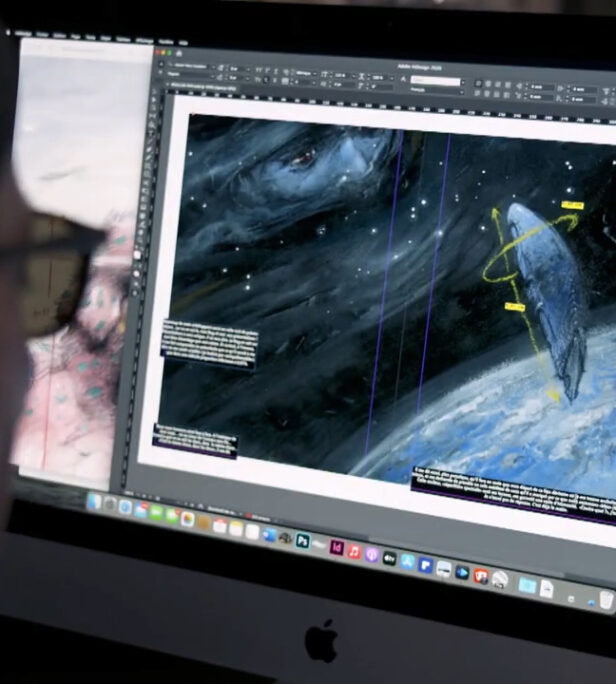Open Photoshop from the Dock
This screenshot has width=616, height=684.
[301, 543]
